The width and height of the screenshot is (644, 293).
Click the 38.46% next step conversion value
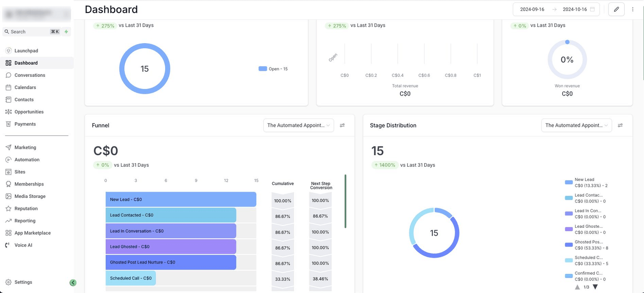[320, 279]
